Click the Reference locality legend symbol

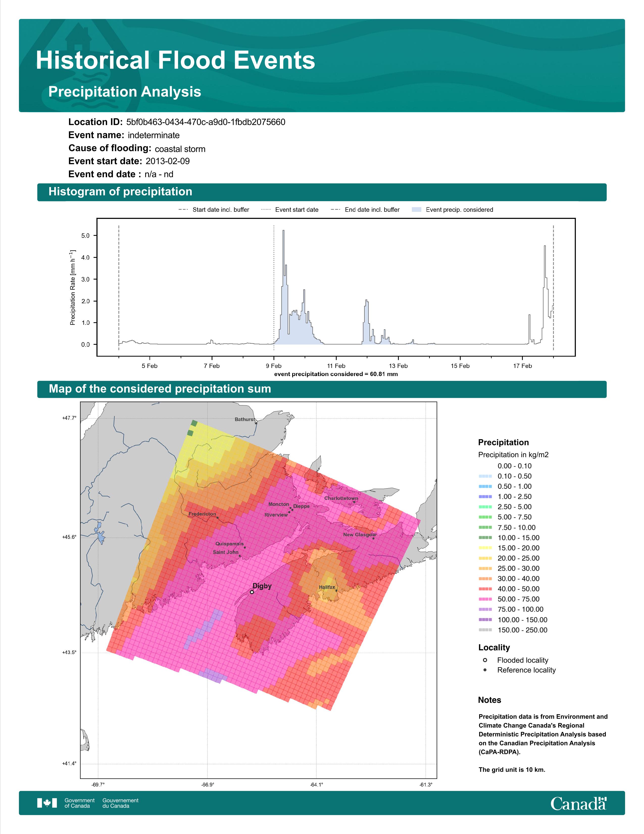tap(485, 670)
